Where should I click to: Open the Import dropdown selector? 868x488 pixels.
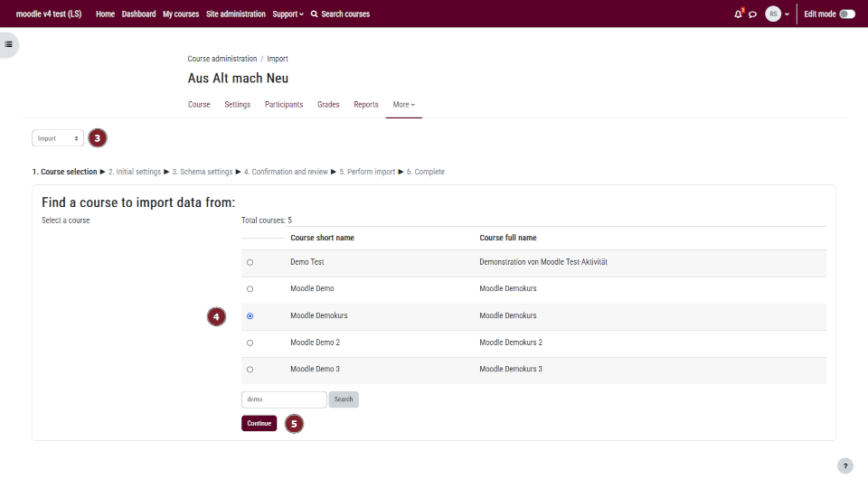coord(58,138)
